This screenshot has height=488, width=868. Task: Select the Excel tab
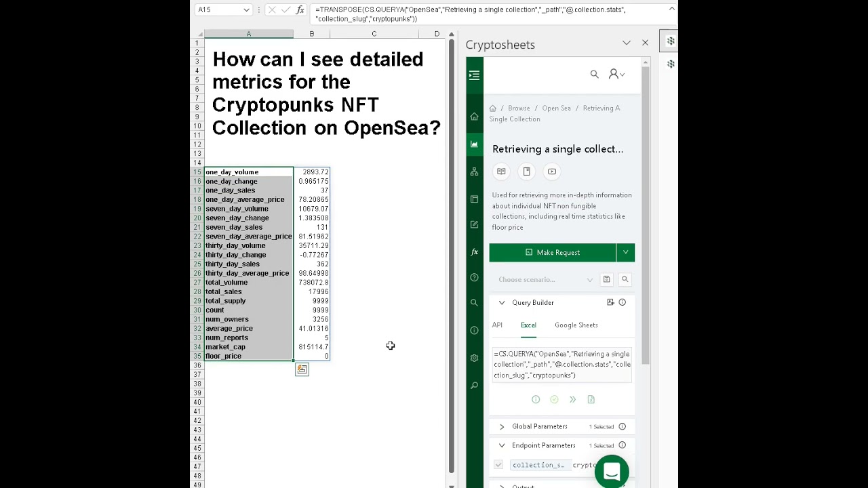tap(528, 325)
